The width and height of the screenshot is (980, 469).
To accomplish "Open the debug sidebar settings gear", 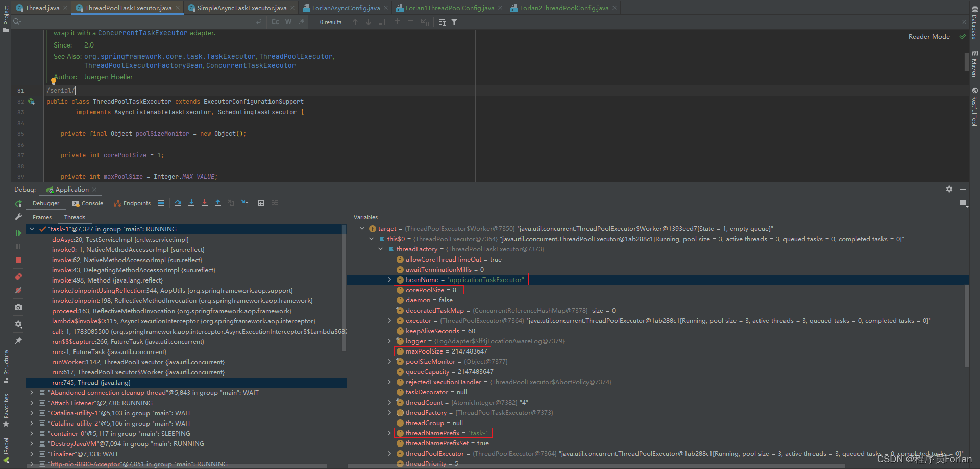I will (18, 324).
